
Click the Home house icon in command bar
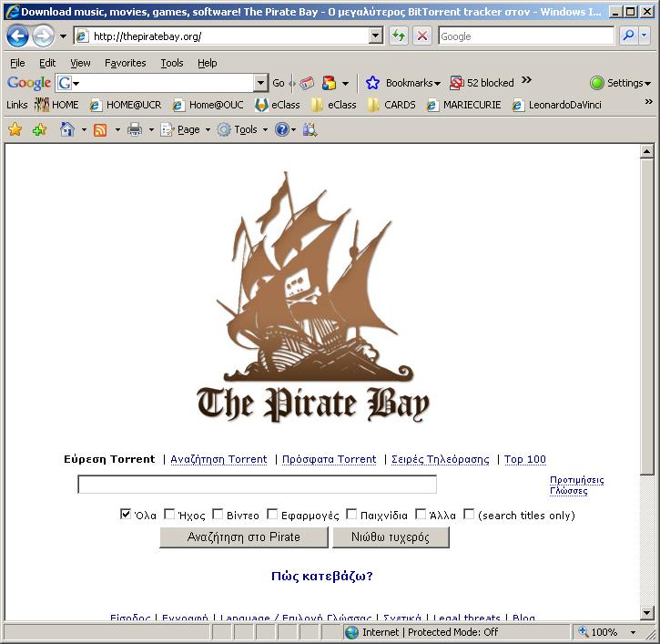67,129
